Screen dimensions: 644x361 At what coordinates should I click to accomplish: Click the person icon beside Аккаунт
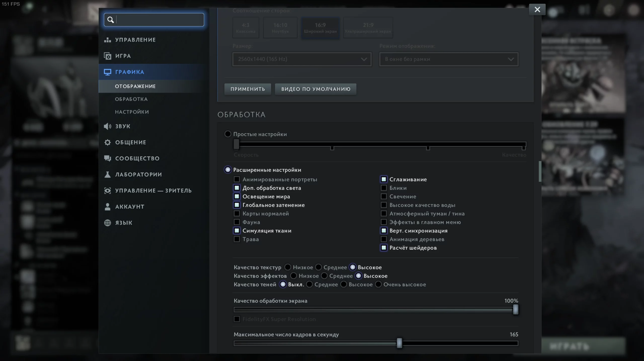click(x=107, y=207)
